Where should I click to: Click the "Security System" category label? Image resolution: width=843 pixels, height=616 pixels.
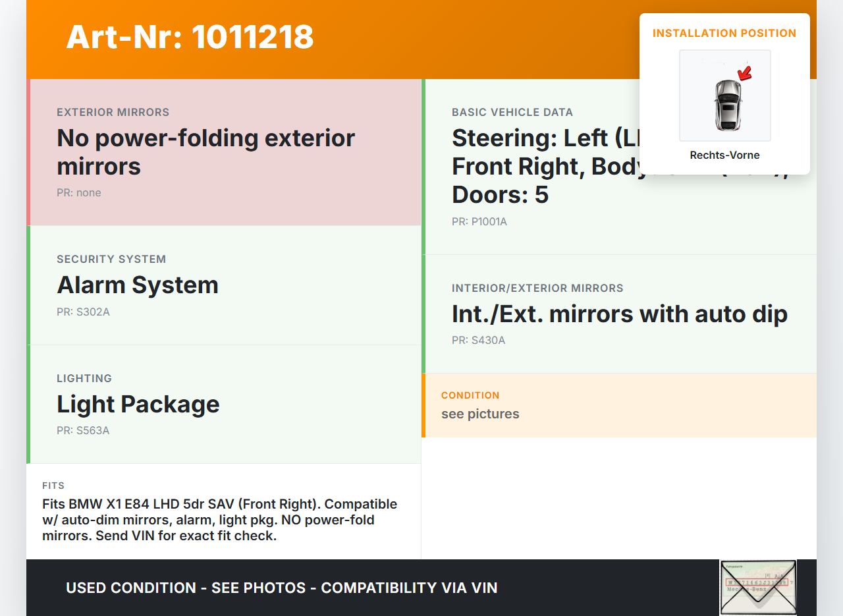click(x=111, y=260)
